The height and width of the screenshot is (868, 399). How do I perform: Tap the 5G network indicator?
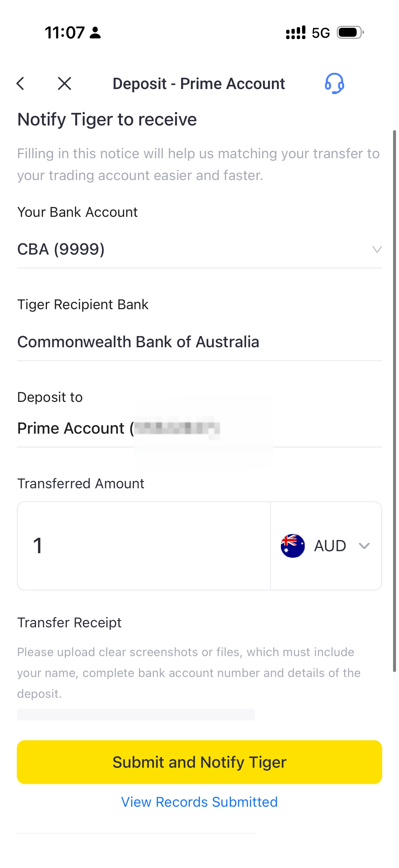(321, 33)
